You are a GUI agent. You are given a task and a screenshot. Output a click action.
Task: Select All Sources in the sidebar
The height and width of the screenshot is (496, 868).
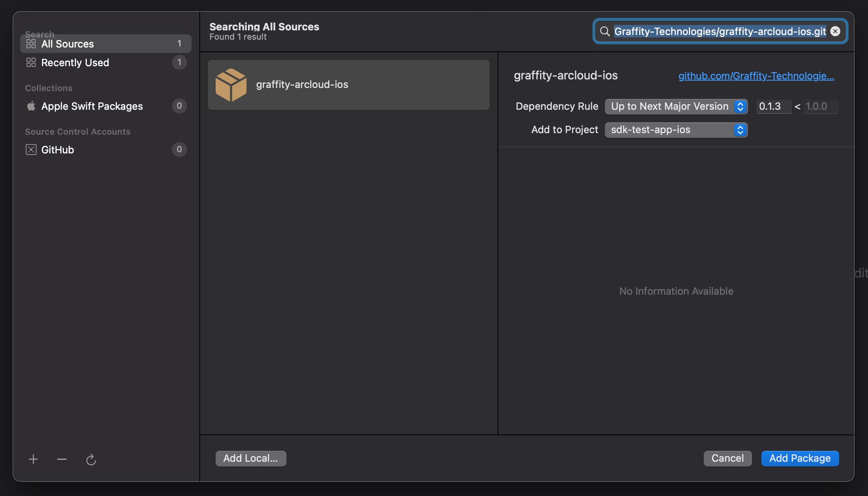point(105,44)
